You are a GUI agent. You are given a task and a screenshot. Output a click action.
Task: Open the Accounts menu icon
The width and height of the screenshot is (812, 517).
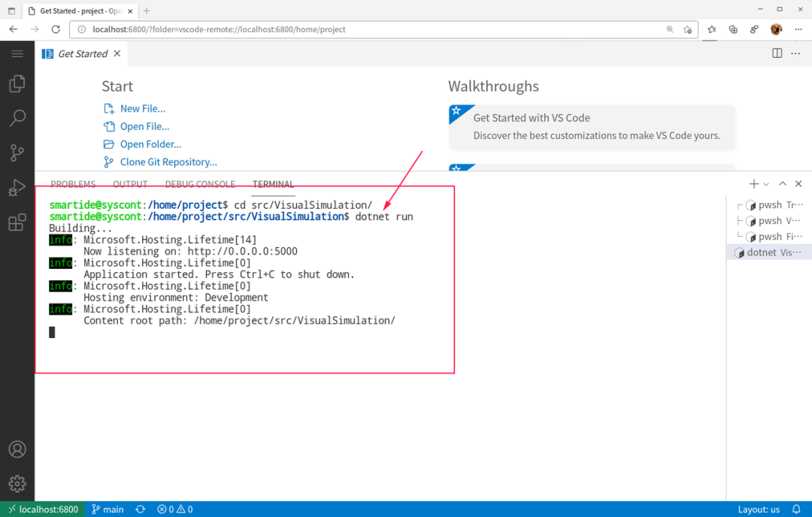coord(17,449)
